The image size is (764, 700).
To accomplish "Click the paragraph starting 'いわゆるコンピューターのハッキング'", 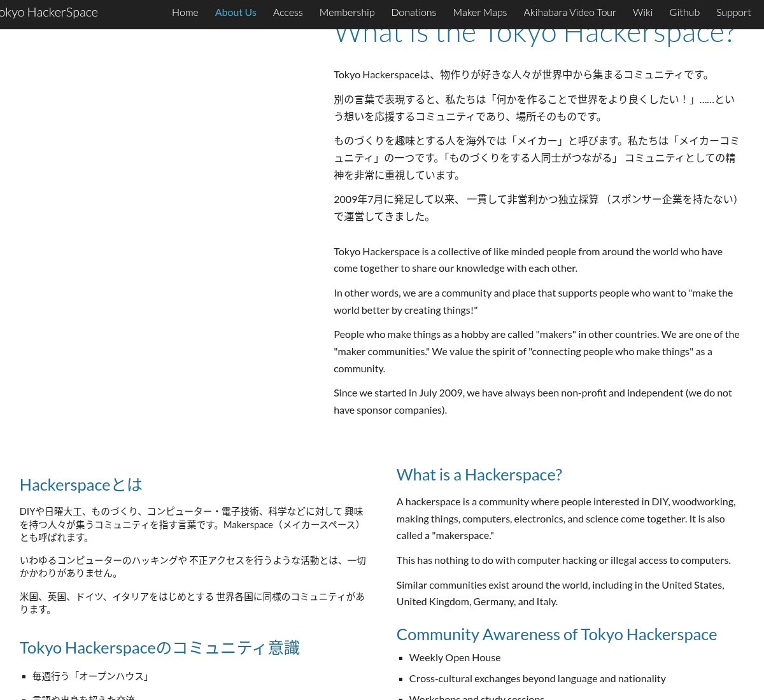I will [193, 566].
